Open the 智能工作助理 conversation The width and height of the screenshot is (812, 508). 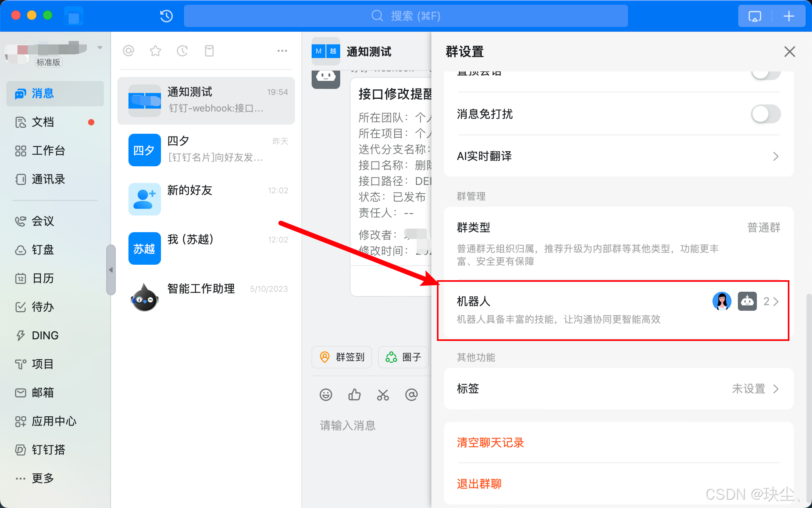pyautogui.click(x=206, y=297)
